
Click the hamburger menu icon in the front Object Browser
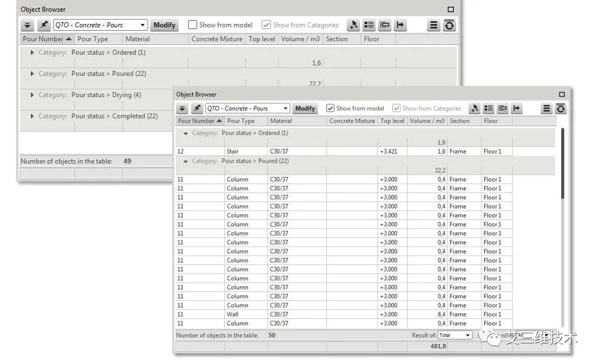[546, 108]
